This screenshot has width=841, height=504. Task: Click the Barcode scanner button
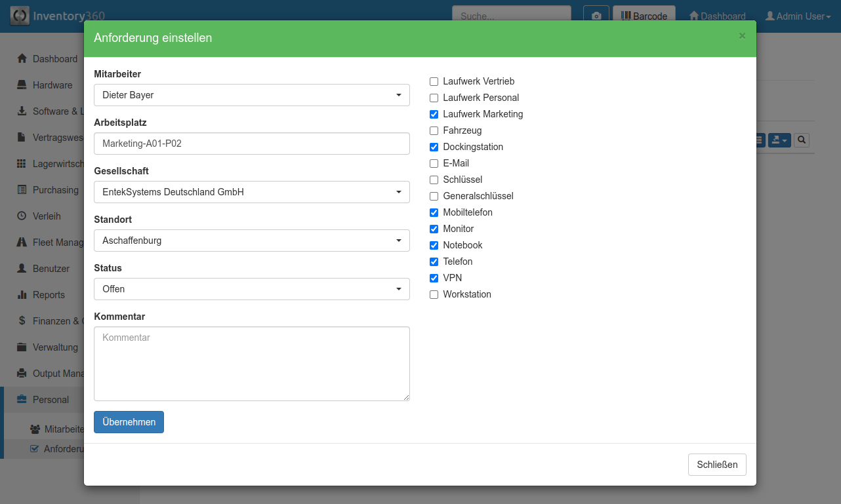point(644,16)
